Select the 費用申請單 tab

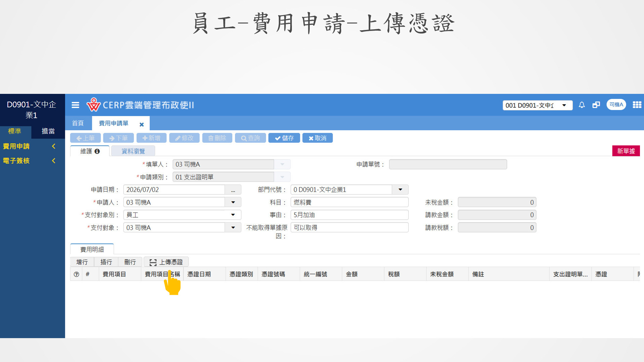click(x=114, y=123)
